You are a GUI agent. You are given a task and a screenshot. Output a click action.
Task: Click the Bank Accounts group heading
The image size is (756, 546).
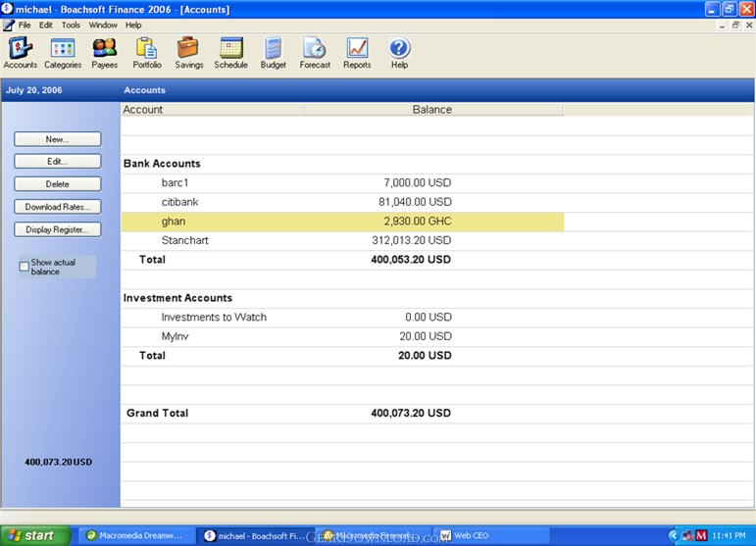[162, 164]
